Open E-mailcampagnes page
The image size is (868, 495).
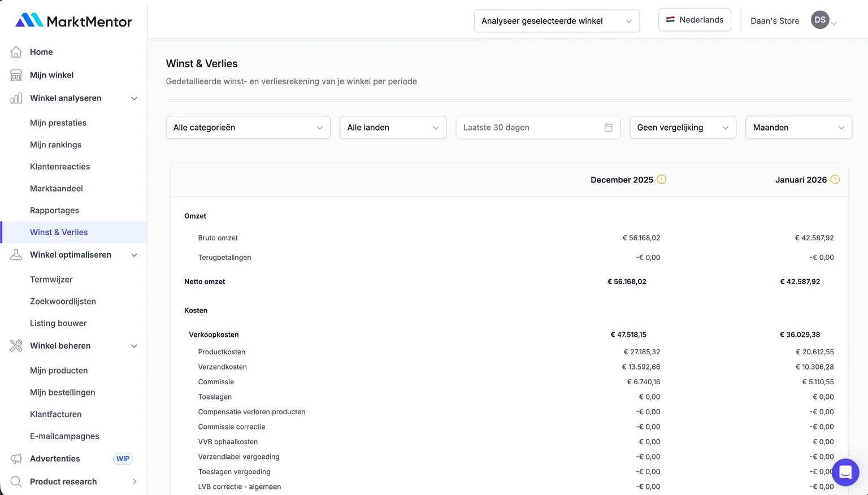64,436
